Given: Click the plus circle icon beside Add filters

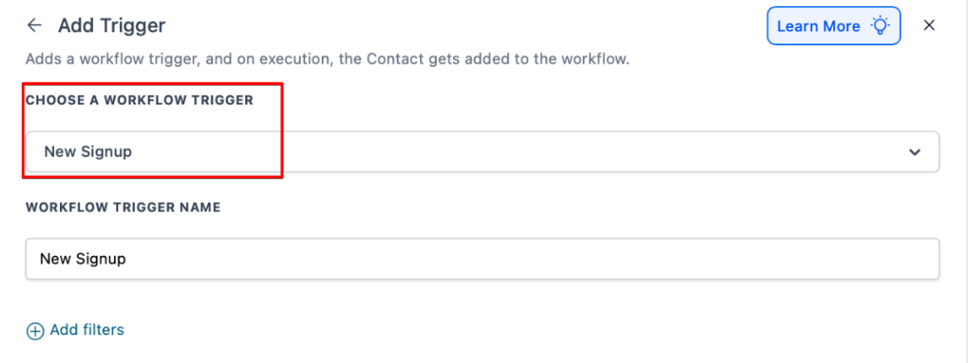Looking at the screenshot, I should coord(35,331).
